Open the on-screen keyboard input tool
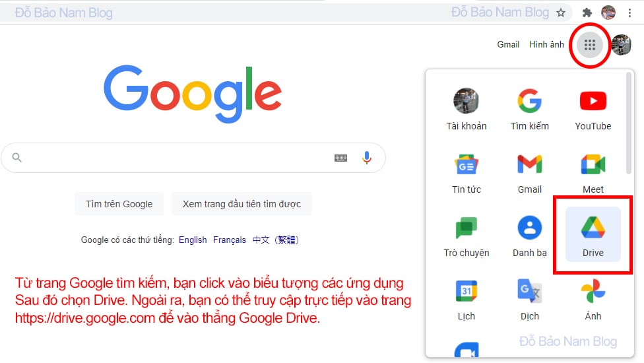The image size is (644, 363). coord(340,158)
